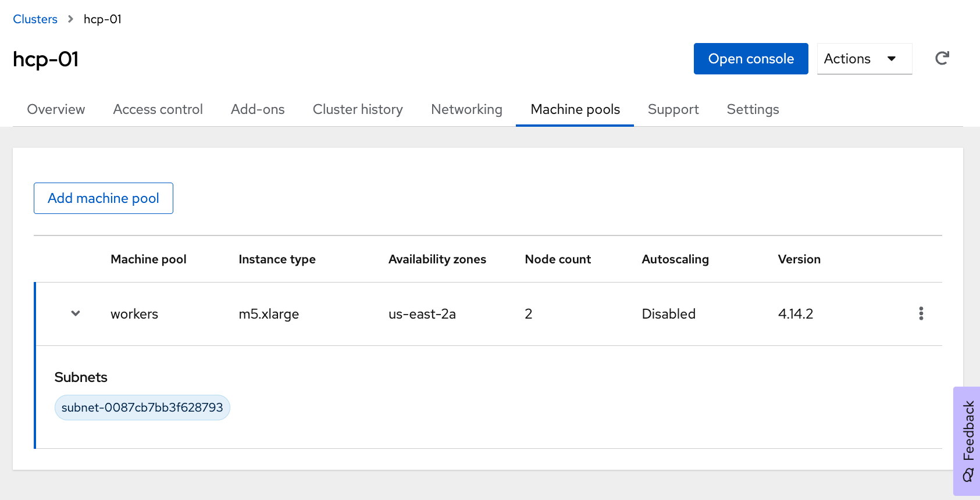Go to the Add-ons tab
The width and height of the screenshot is (980, 500).
(x=258, y=109)
